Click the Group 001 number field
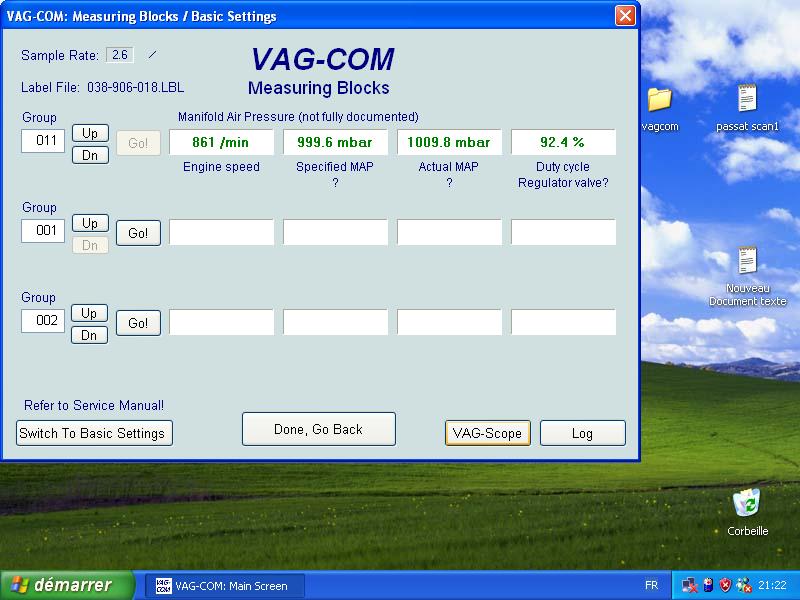800x600 pixels. [x=43, y=231]
